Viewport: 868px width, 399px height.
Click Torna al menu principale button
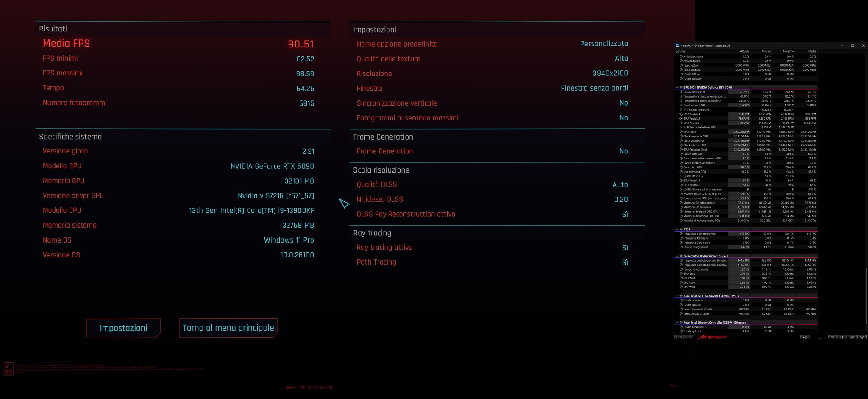coord(228,328)
